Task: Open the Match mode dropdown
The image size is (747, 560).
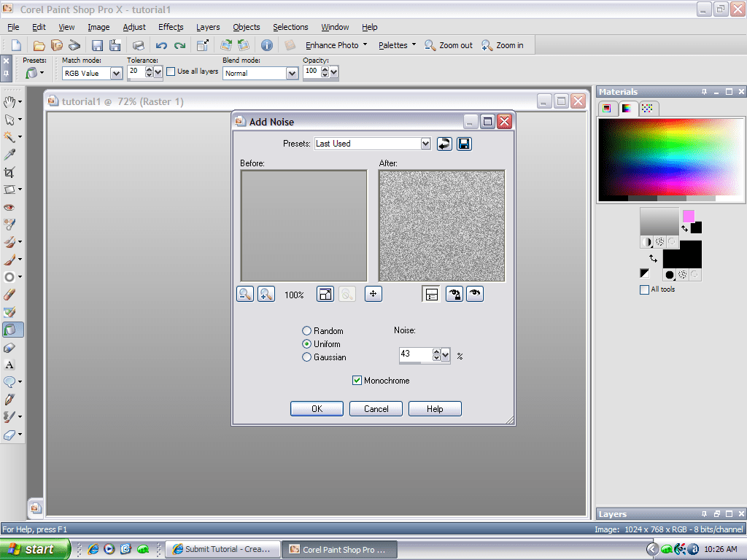Action: click(x=115, y=73)
